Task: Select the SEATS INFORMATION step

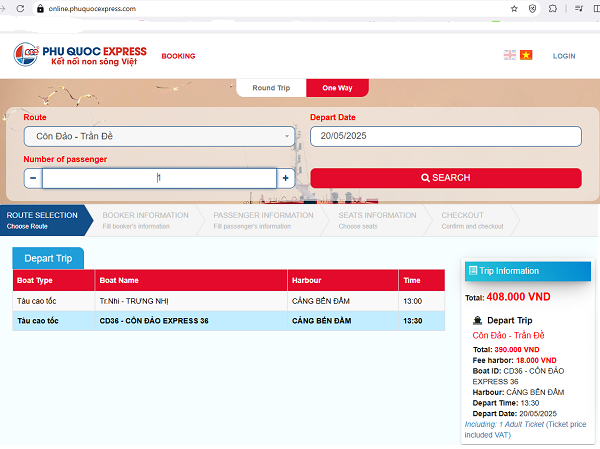Action: tap(377, 220)
